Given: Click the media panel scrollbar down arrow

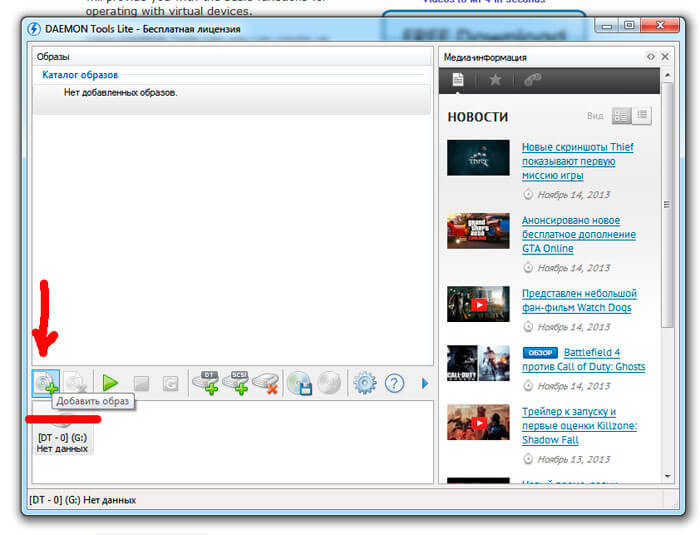Looking at the screenshot, I should [667, 476].
